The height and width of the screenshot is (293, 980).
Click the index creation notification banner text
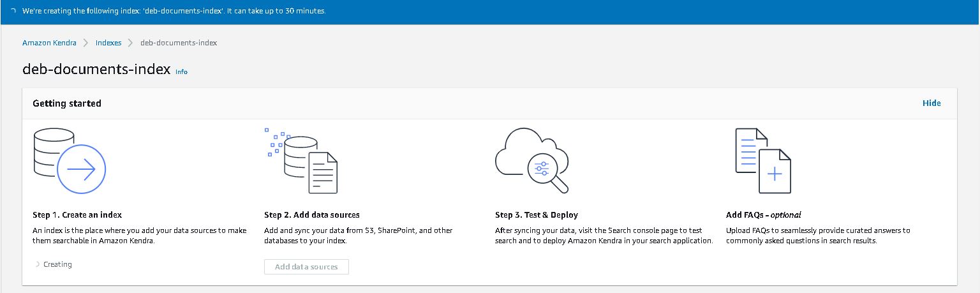[x=174, y=11]
